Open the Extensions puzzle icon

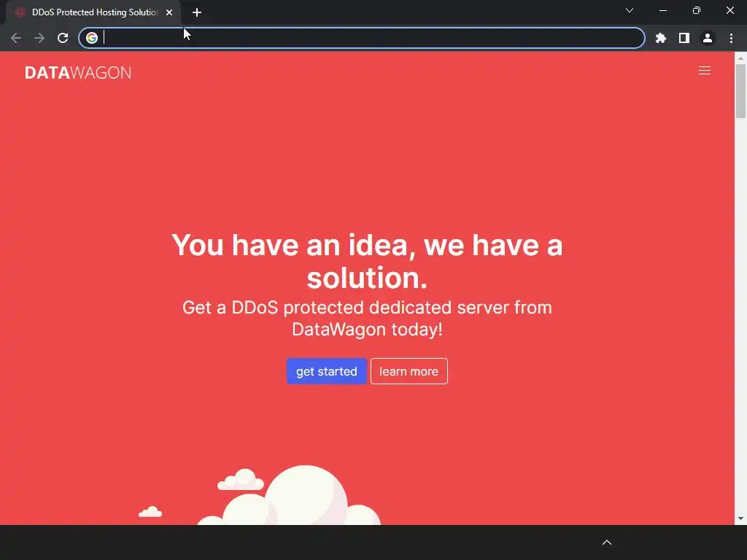(661, 38)
